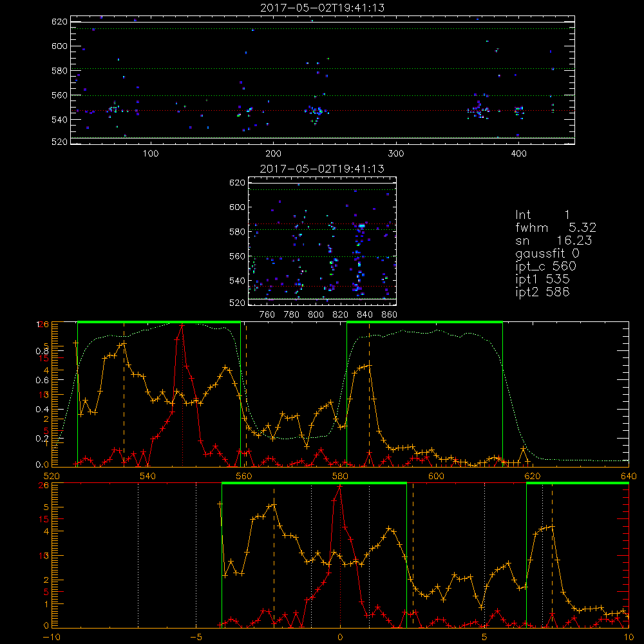The height and width of the screenshot is (644, 644).
Task: Click x-axis label -10 on the bottom plot
Action: pyautogui.click(x=52, y=638)
